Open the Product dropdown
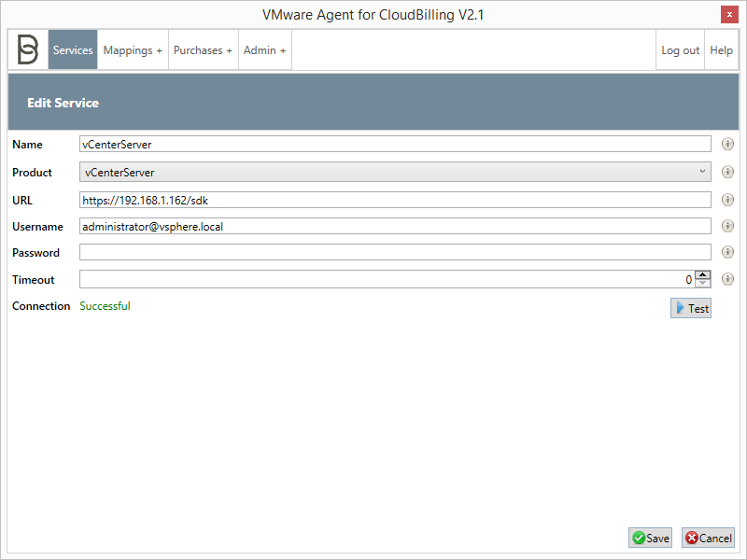 point(702,172)
